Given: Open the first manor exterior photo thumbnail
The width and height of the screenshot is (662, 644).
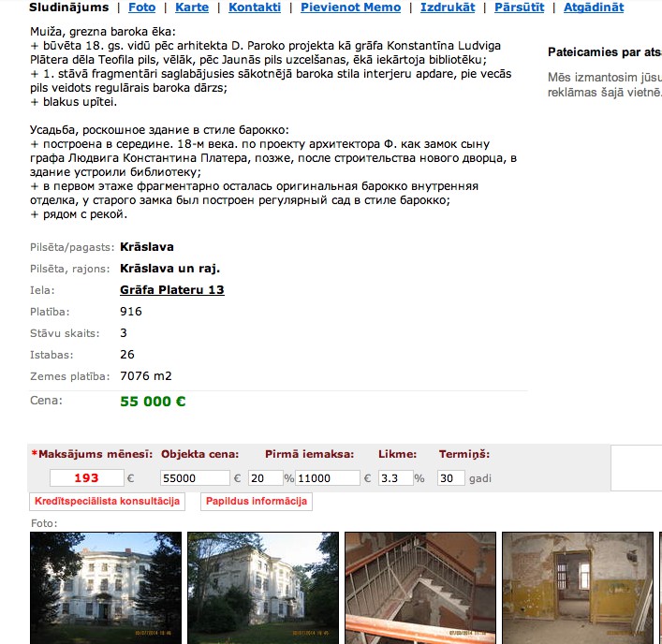Looking at the screenshot, I should (106, 588).
